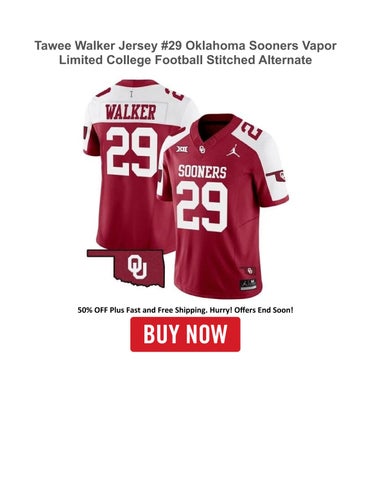Click the small OU patch above jock tag

248,270
